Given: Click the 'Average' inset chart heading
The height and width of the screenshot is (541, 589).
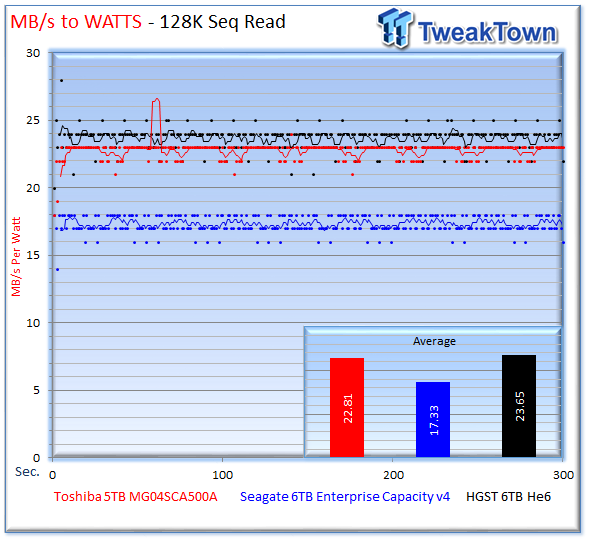Looking at the screenshot, I should click(434, 341).
